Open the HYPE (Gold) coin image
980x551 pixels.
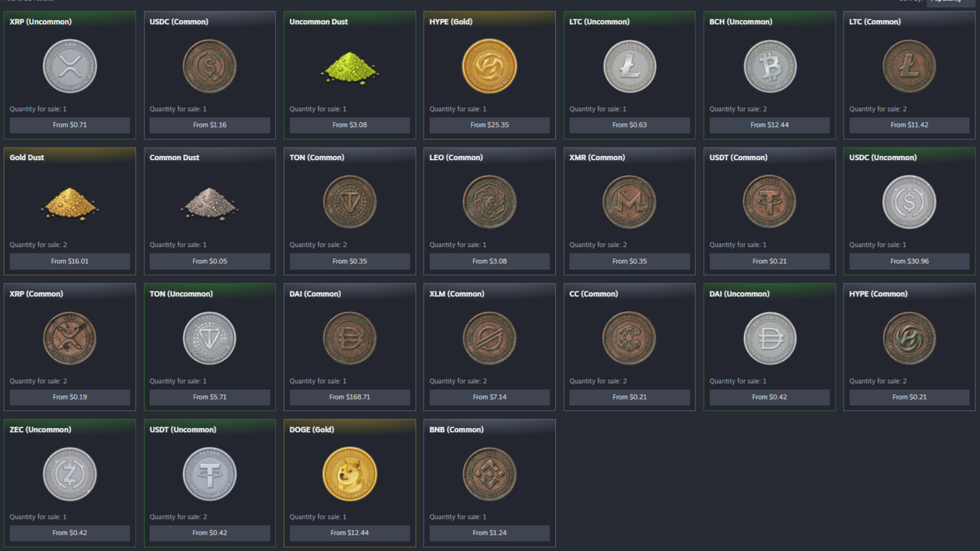[489, 66]
